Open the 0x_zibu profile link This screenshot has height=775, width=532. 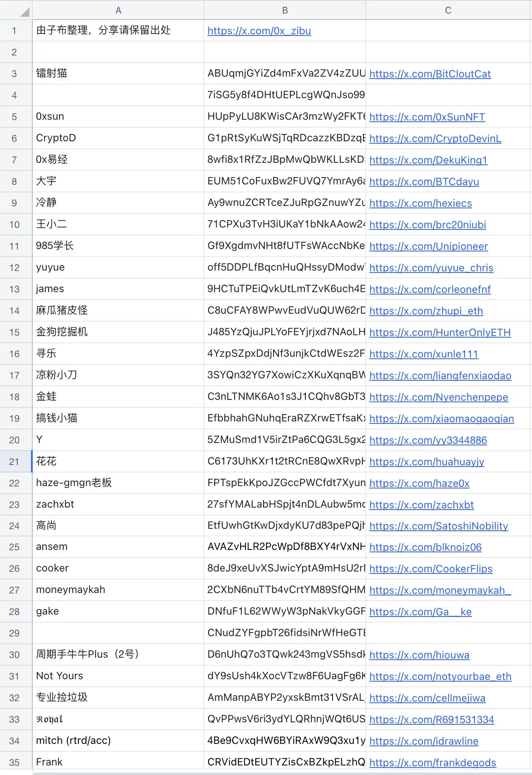pos(259,31)
